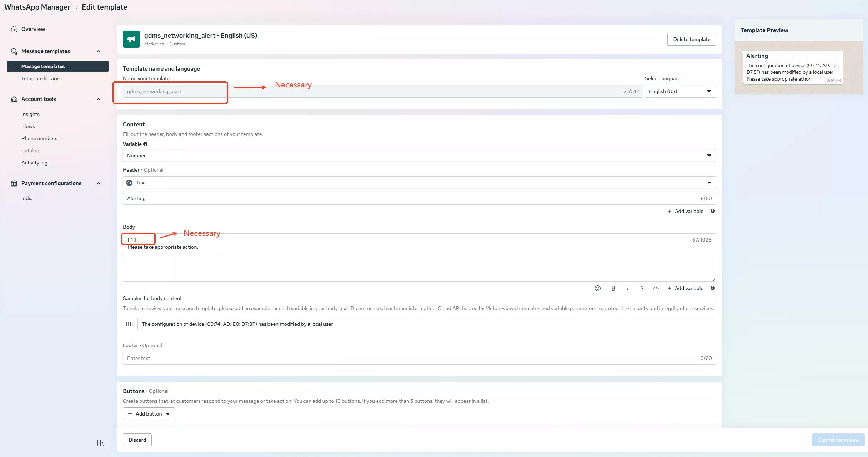This screenshot has width=868, height=457.
Task: Select Manage templates in sidebar
Action: pos(58,66)
